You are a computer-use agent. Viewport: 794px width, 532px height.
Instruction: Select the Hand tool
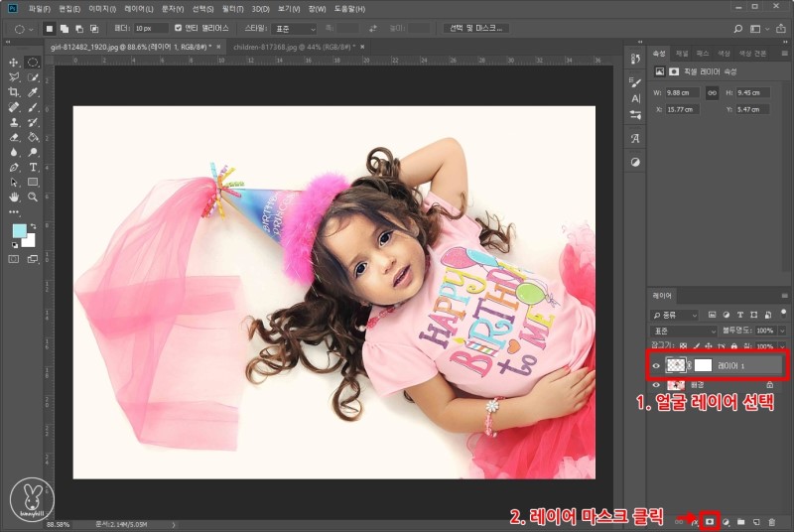(x=14, y=198)
